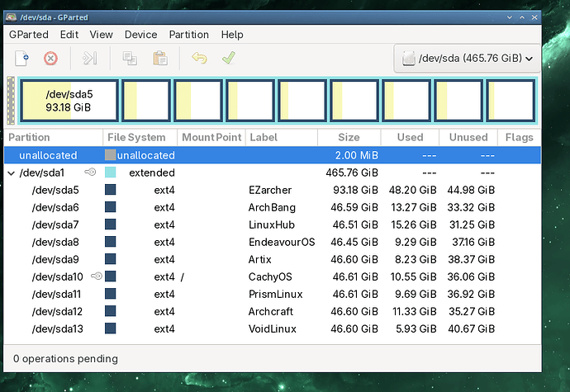
Task: Click the key icon next to /dev/sda1
Action: pos(90,172)
